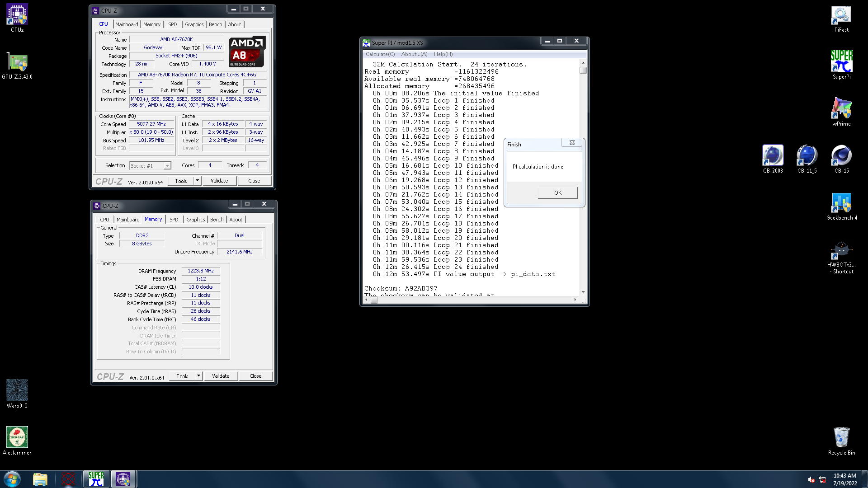Viewport: 868px width, 488px height.
Task: Click the DRAM Frequency value 1223.8 MHz
Action: click(x=201, y=271)
